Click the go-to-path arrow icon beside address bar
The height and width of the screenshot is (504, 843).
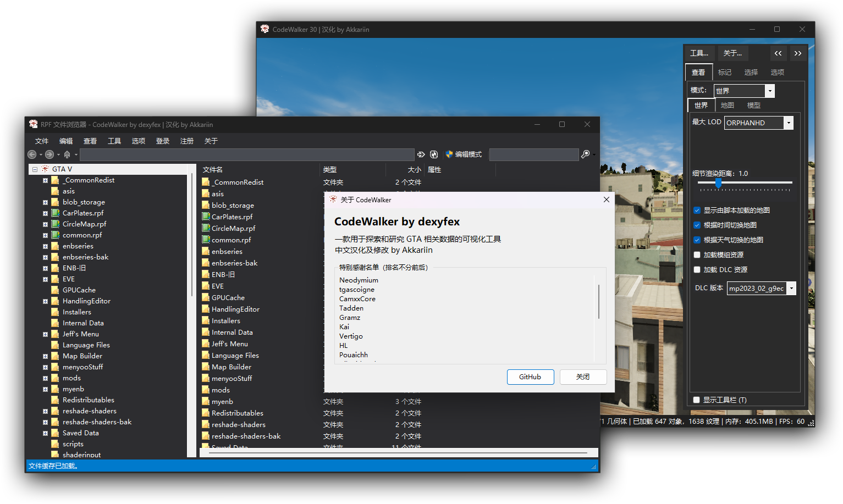[x=421, y=154]
